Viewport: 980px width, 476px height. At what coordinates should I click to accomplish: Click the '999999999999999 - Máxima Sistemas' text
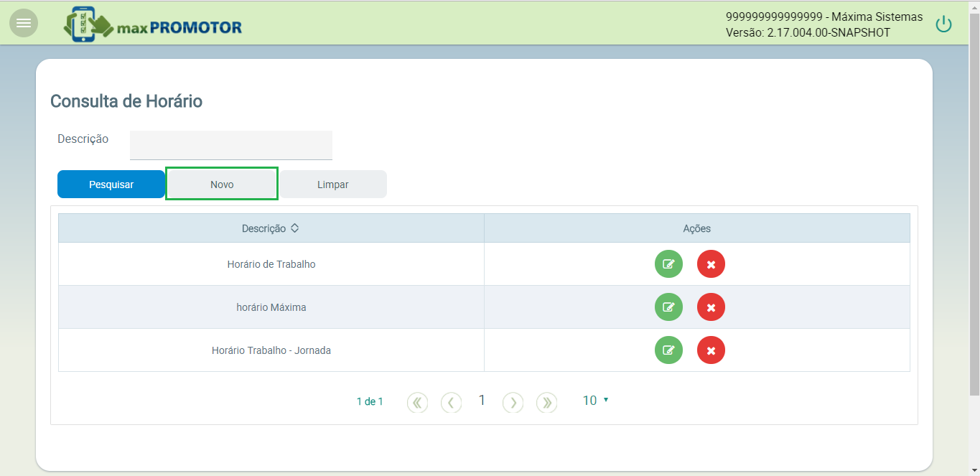tap(824, 17)
